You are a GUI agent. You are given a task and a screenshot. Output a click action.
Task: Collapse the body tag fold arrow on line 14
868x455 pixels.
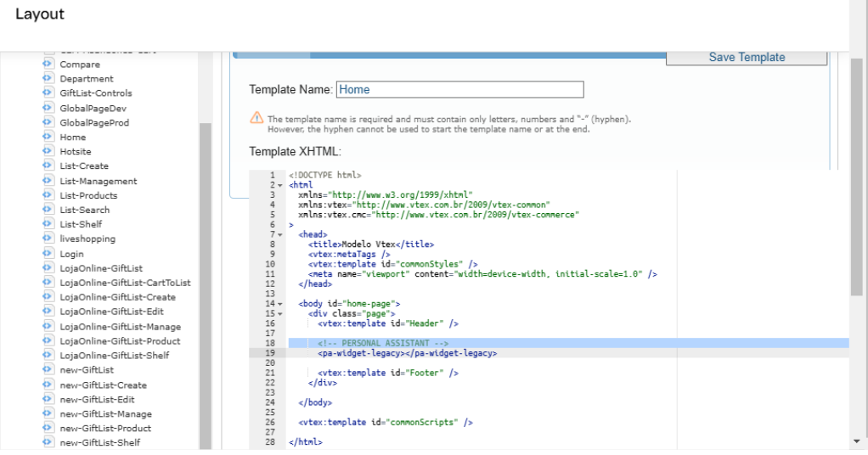[280, 304]
